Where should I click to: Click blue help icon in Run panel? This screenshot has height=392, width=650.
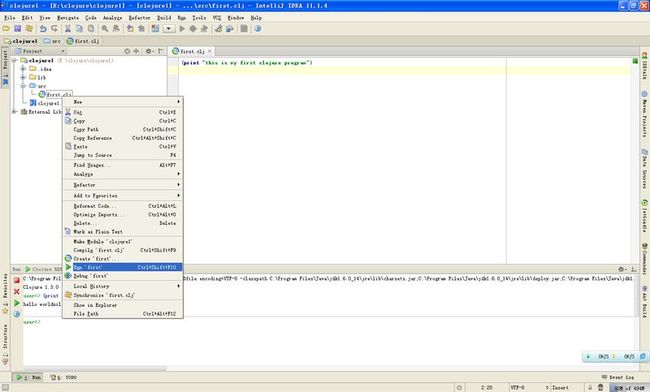coord(17,314)
